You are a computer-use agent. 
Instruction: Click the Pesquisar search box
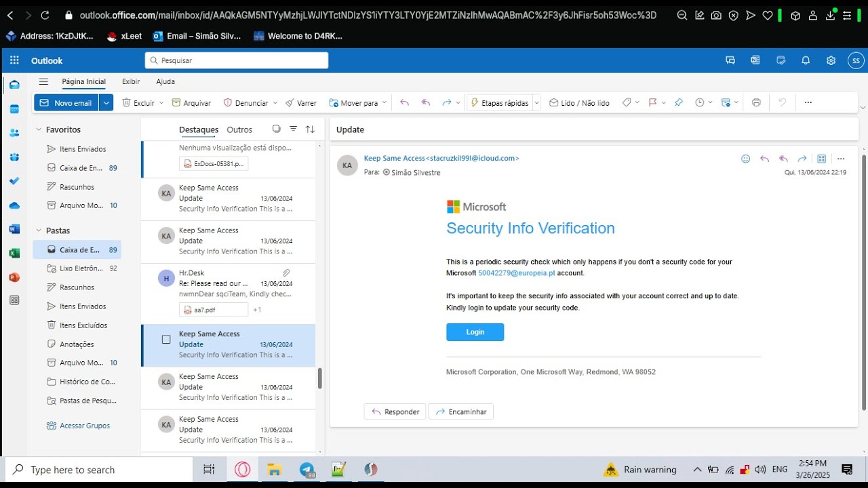pos(237,60)
